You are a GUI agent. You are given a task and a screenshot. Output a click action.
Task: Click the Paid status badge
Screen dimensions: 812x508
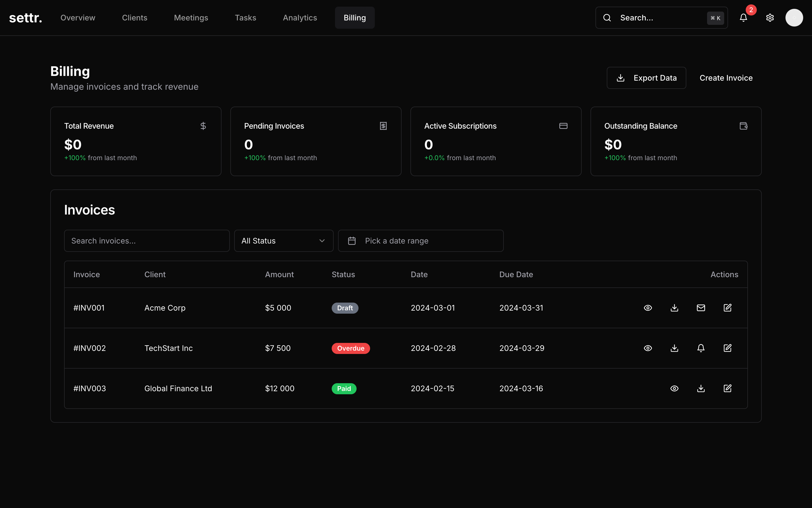344,389
